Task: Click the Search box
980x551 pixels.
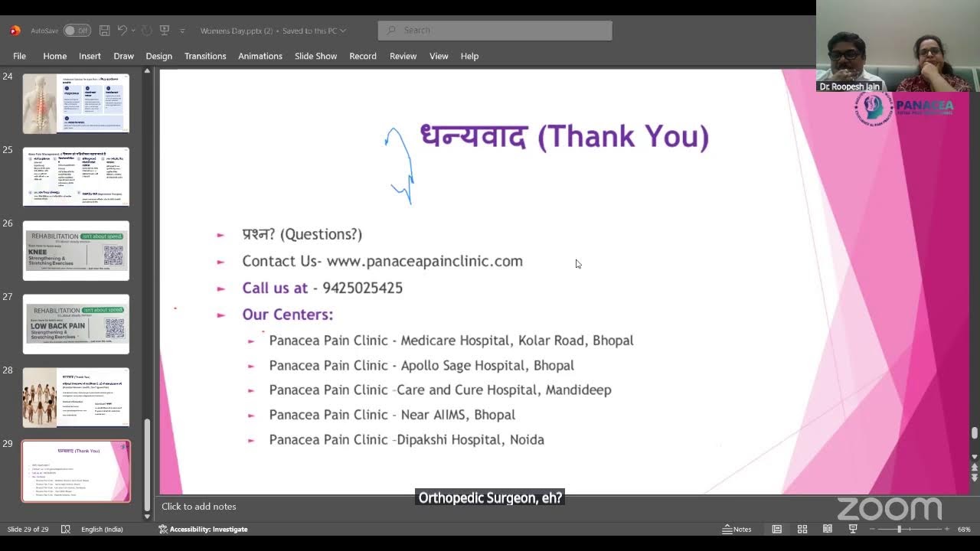Action: tap(495, 31)
